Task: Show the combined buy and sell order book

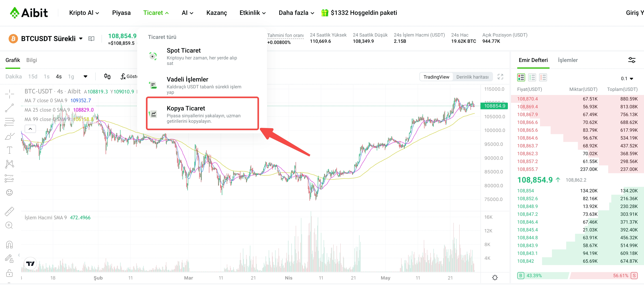Action: [x=521, y=78]
